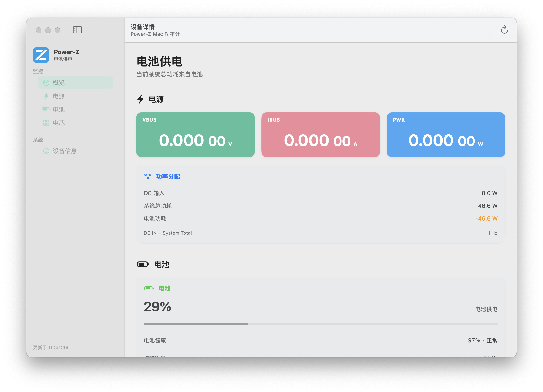Select the 概览 sidebar entry
The image size is (543, 392).
75,83
